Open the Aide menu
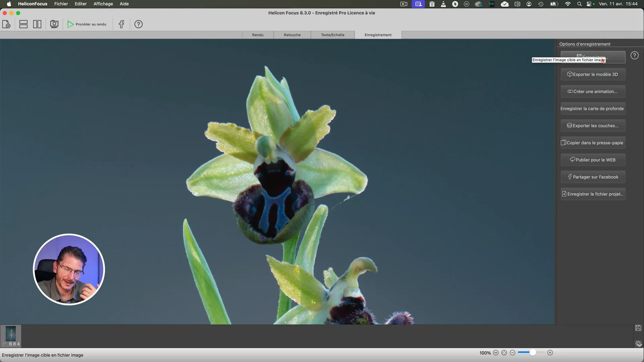Viewport: 644px width, 362px height. coord(124,4)
